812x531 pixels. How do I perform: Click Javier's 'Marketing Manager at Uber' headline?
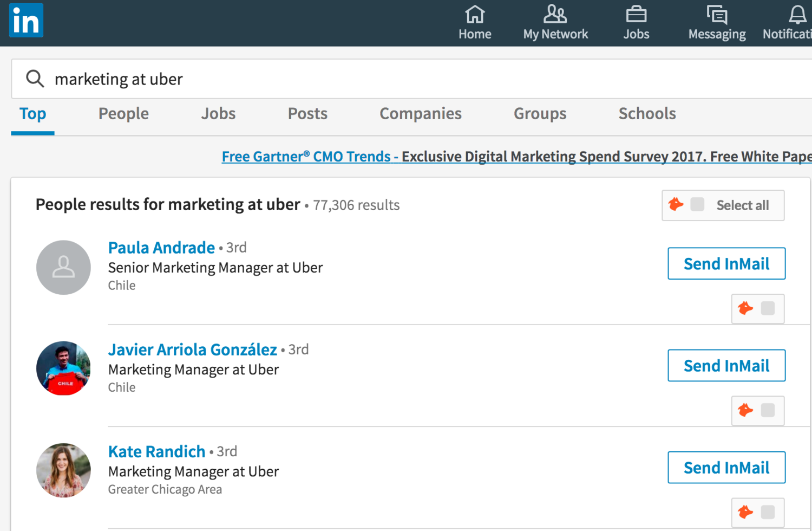pyautogui.click(x=193, y=370)
